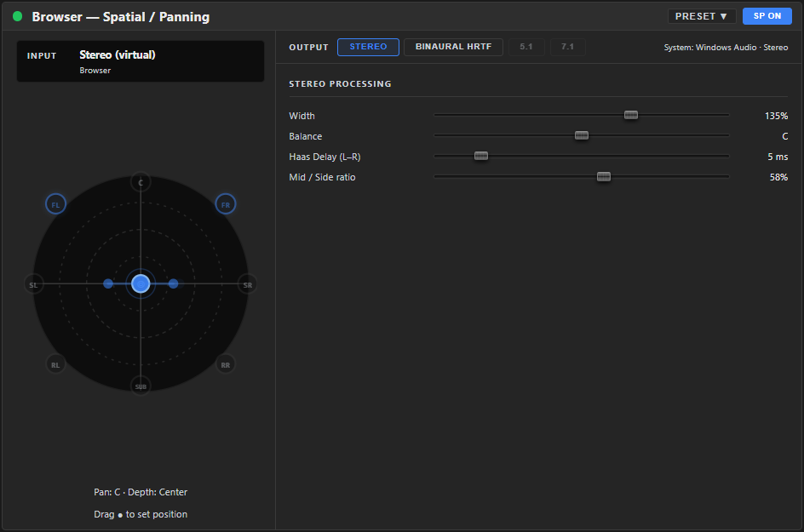Select the 5.1 output mode

526,47
